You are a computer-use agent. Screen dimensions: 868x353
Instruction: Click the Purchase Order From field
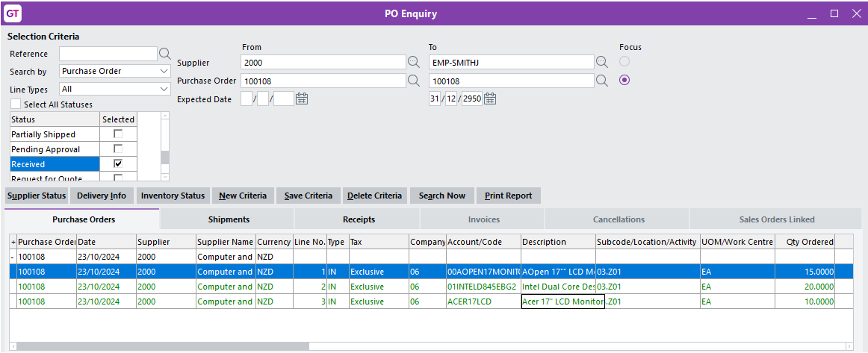[324, 81]
